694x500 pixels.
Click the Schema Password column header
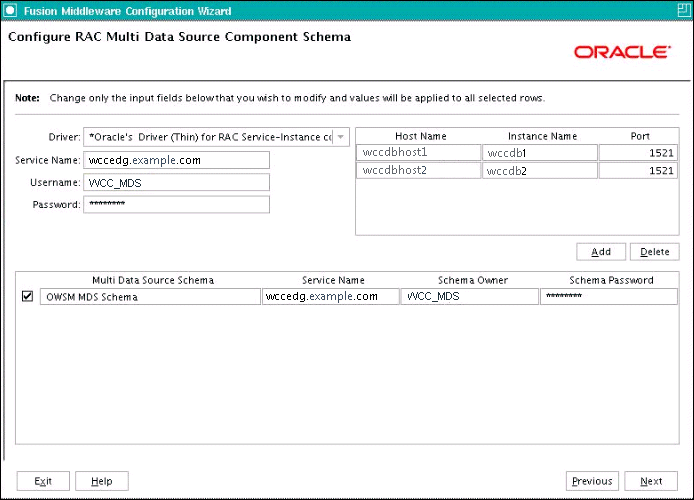pyautogui.click(x=611, y=280)
